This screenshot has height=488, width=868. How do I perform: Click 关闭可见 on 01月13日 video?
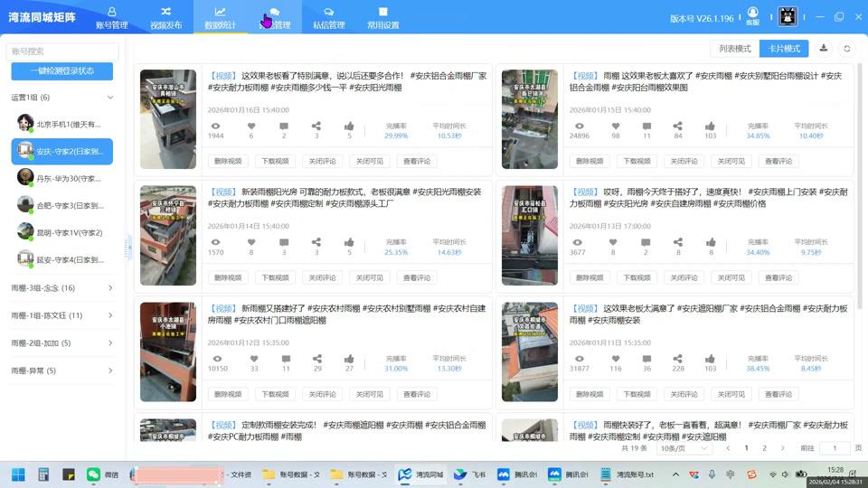[731, 277]
